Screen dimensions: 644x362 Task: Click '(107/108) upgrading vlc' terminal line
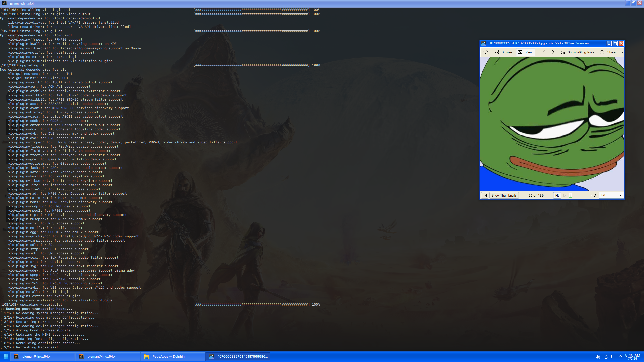[x=23, y=65]
